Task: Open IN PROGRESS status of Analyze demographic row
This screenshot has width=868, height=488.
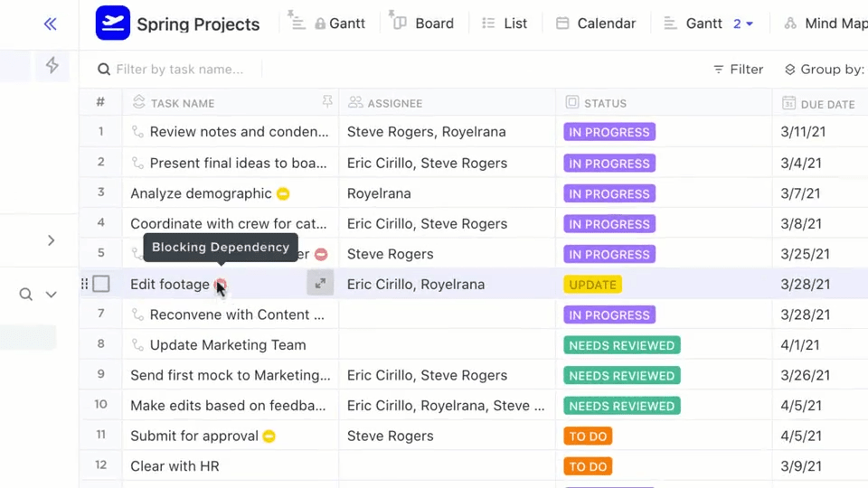Action: pyautogui.click(x=609, y=193)
